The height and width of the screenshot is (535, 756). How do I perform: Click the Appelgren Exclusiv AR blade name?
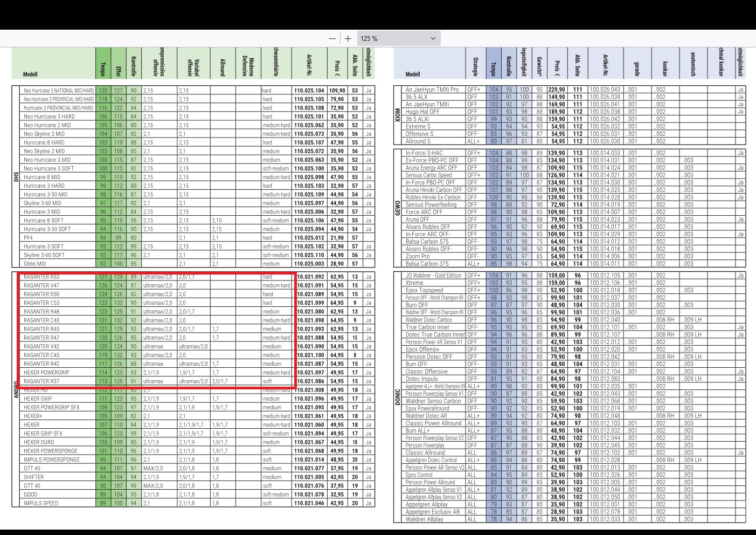433,512
